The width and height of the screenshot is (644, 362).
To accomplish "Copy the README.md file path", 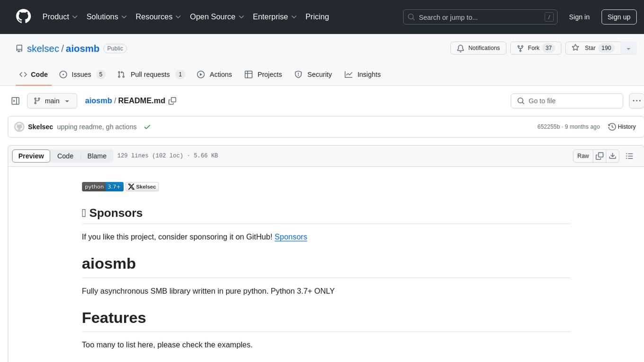I will [172, 100].
